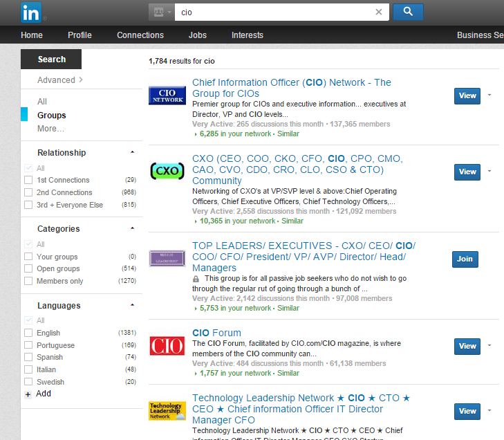The height and width of the screenshot is (440, 504).
Task: Open dropdown arrow beside CXO Community View
Action: pos(489,171)
